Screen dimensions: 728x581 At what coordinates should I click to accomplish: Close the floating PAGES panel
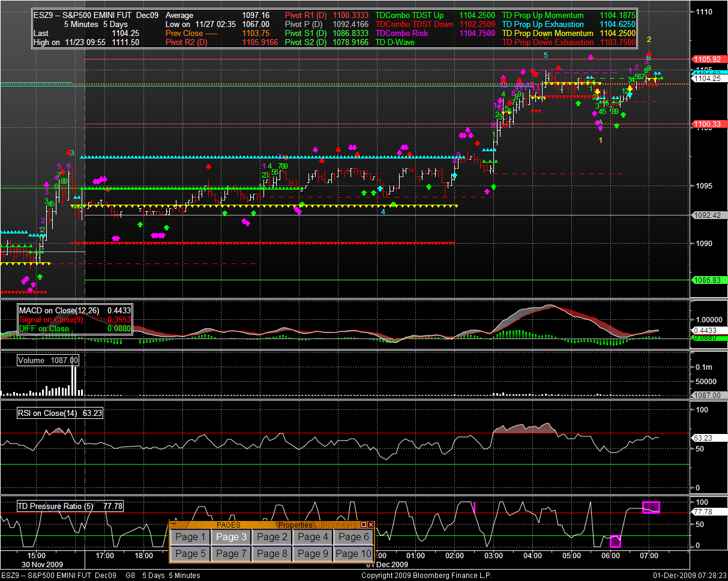click(x=371, y=525)
